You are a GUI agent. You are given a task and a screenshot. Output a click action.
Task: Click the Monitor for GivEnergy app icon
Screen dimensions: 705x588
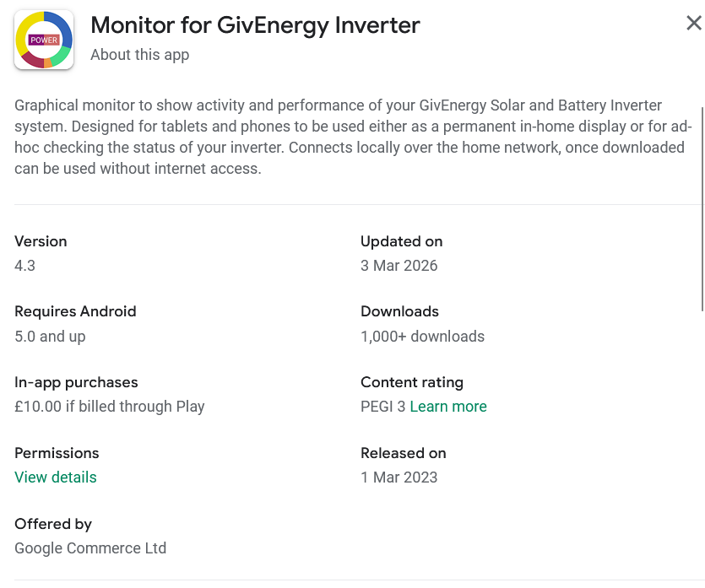click(44, 40)
